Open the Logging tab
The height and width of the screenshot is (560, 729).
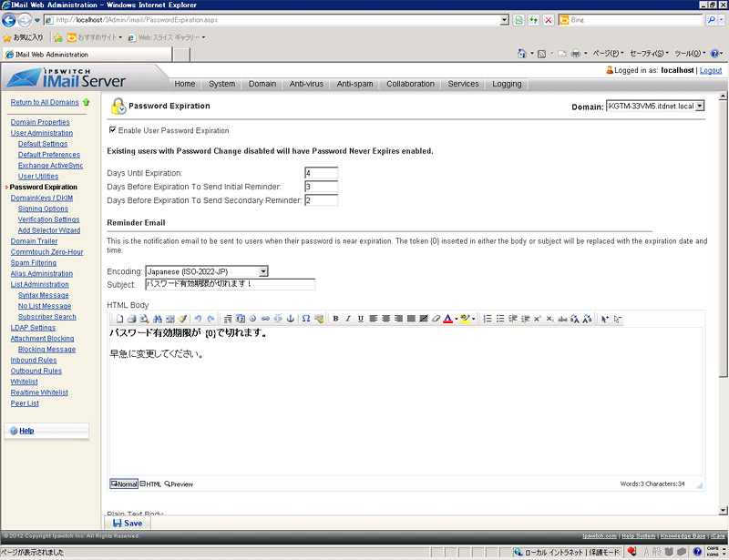507,84
